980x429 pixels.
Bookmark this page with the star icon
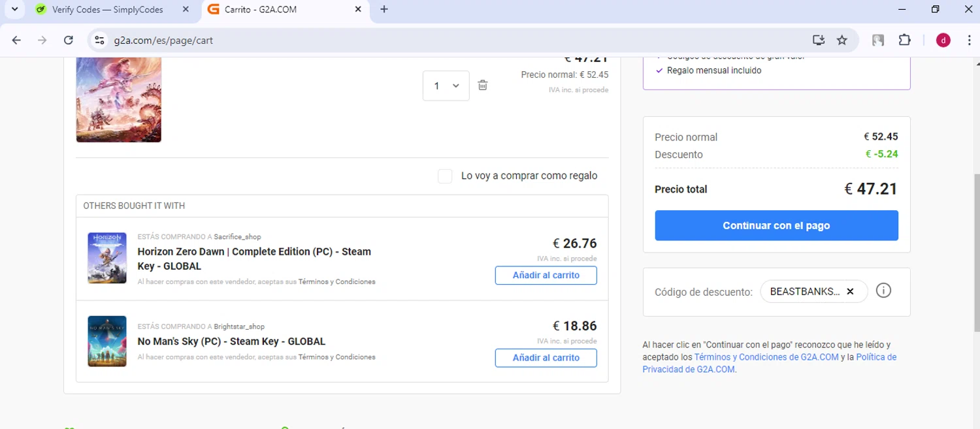click(842, 40)
